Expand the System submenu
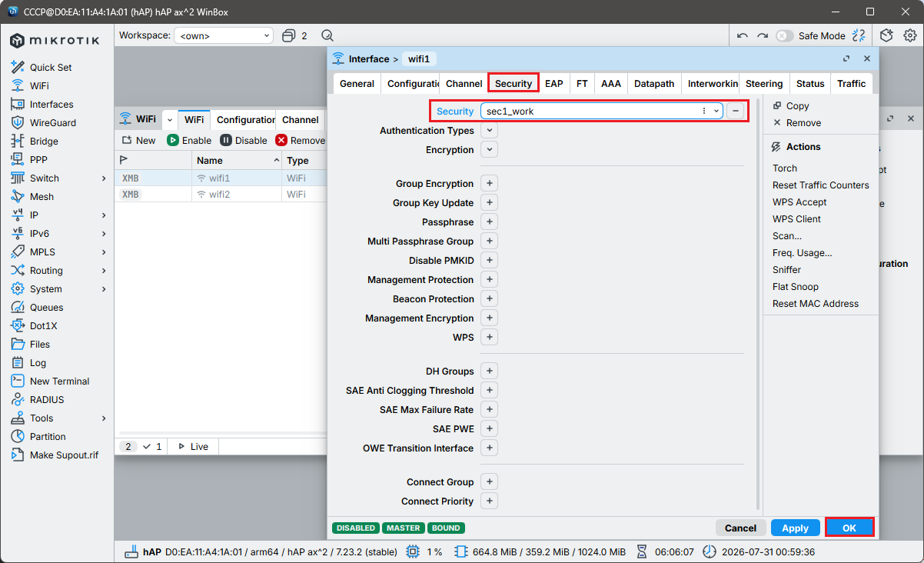The image size is (924, 563). 104,288
